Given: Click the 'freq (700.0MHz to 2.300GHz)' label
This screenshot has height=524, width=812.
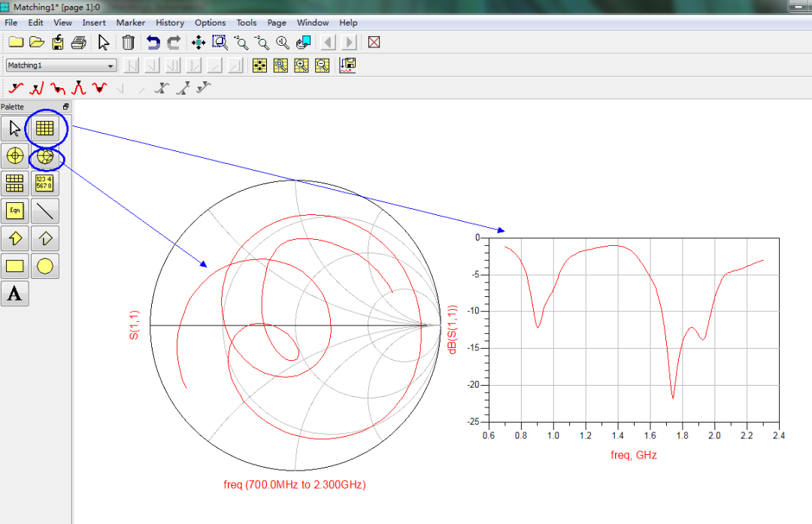Looking at the screenshot, I should pyautogui.click(x=295, y=485).
